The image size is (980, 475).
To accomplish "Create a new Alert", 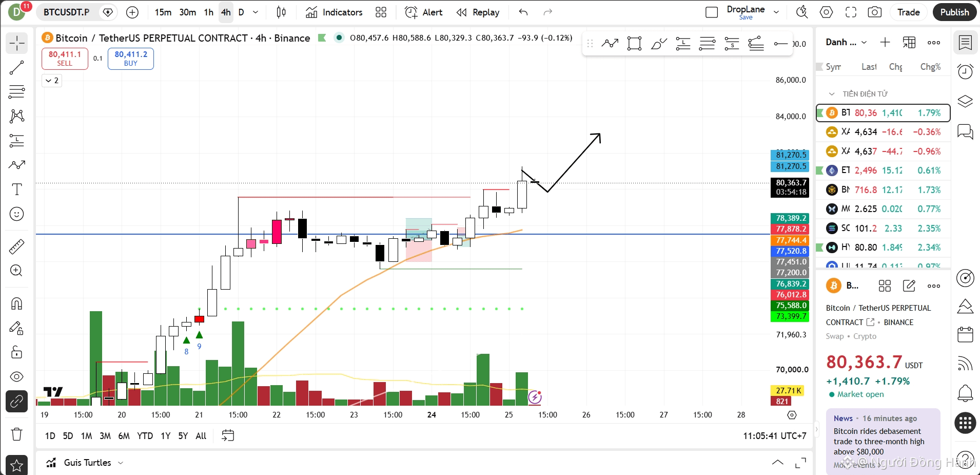I will click(424, 12).
